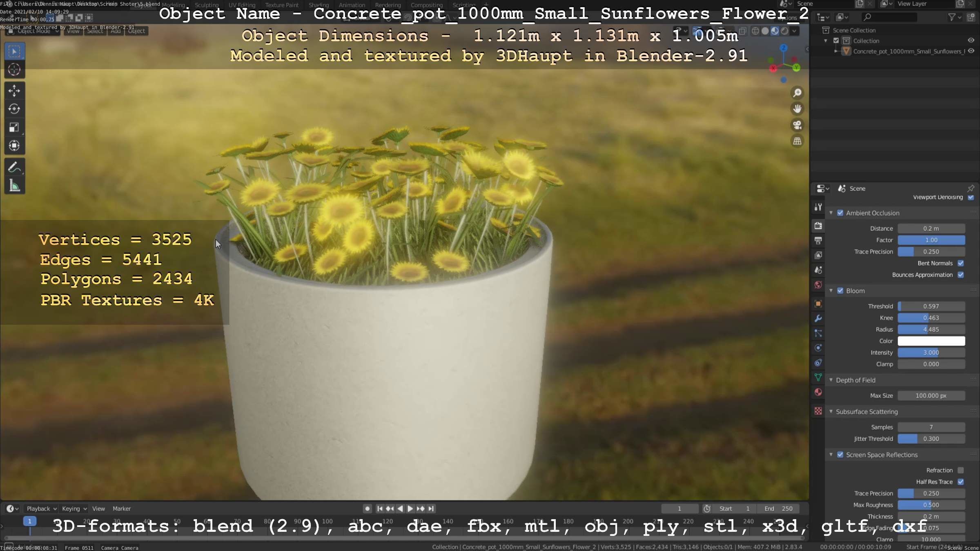980x551 pixels.
Task: Select Wireframe viewport shading
Action: (x=756, y=31)
